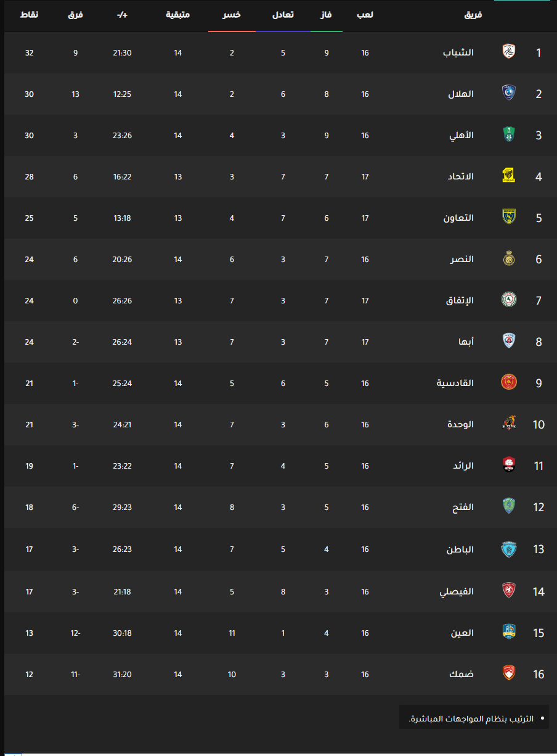The image size is (557, 756).
Task: Sort by فاز wins column header
Action: click(326, 15)
